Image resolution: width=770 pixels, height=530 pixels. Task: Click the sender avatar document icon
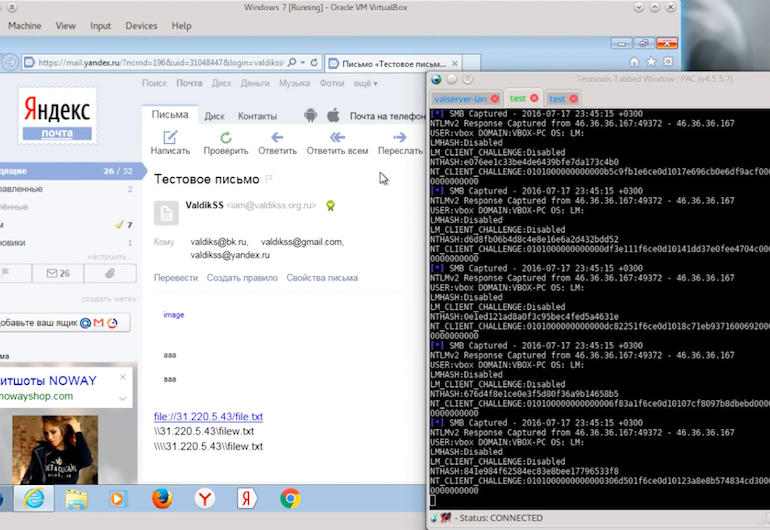tap(166, 213)
